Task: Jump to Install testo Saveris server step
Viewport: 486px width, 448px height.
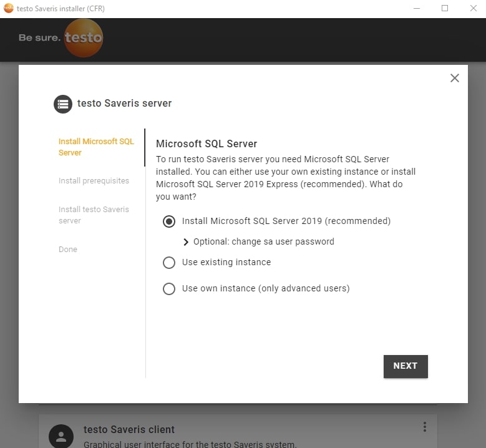Action: pos(94,215)
